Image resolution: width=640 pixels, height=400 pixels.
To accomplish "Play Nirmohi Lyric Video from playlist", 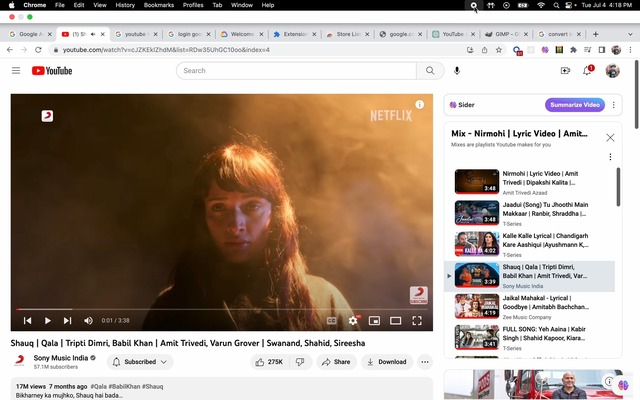I will point(529,182).
